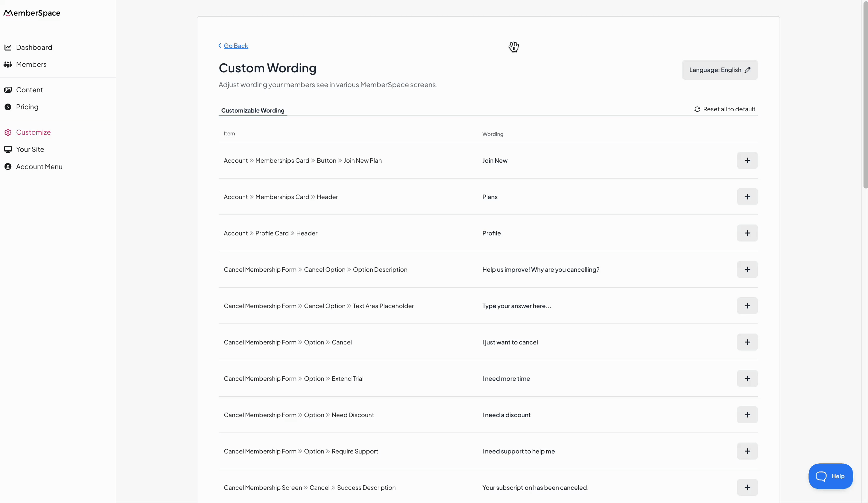Open the Language: English button
The height and width of the screenshot is (503, 868).
point(719,70)
